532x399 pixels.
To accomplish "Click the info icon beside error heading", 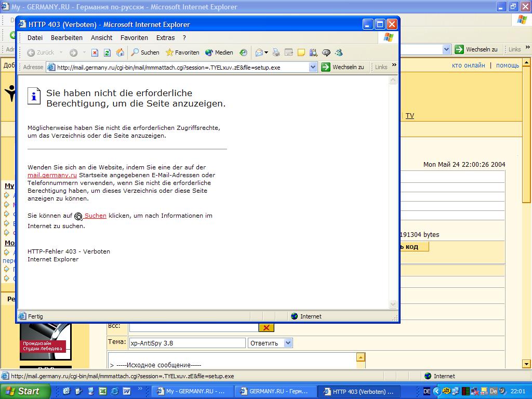I will click(x=34, y=96).
